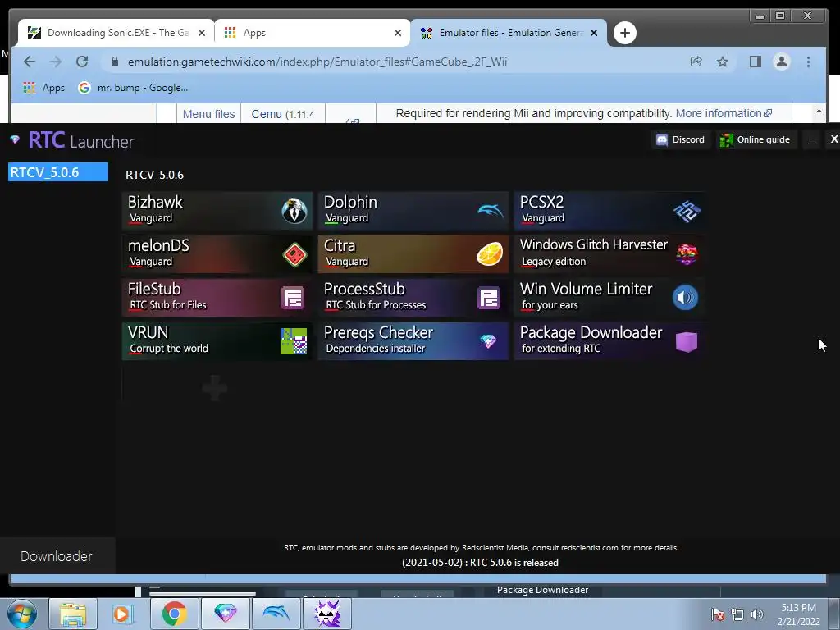840x630 pixels.
Task: Open ProcessStub RTC Stub for Processes
Action: pyautogui.click(x=413, y=297)
